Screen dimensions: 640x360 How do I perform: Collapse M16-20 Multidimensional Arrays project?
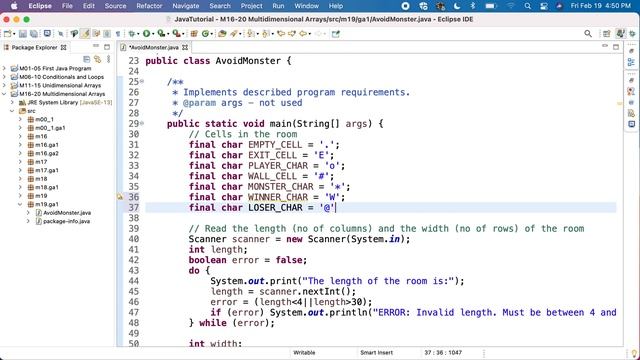click(x=4, y=94)
